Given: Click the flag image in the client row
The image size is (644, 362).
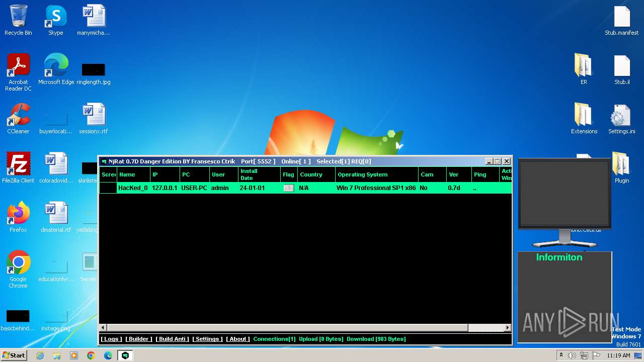Looking at the screenshot, I should point(289,188).
